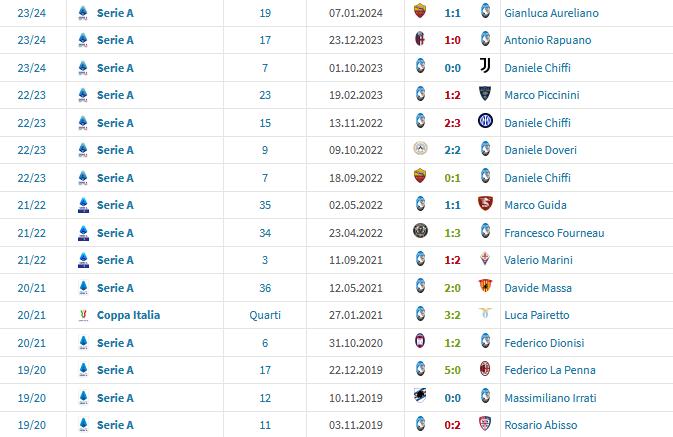Open the 3:2 Coppa Italia match result
The height and width of the screenshot is (437, 673).
click(x=453, y=315)
